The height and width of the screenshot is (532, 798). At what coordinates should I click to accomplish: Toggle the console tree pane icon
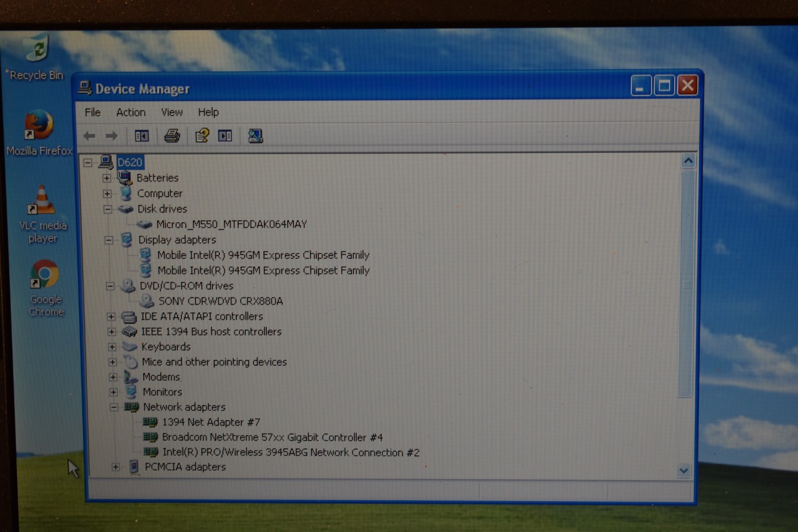(142, 136)
